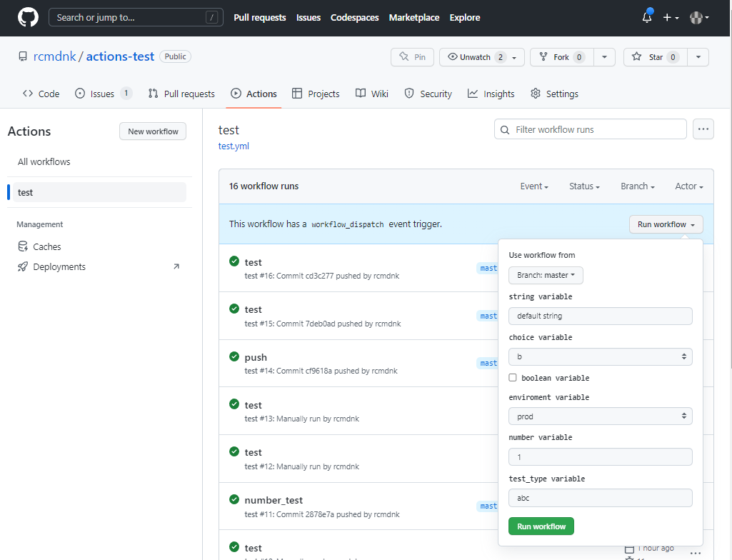
Task: Click the green Run workflow button
Action: click(541, 526)
